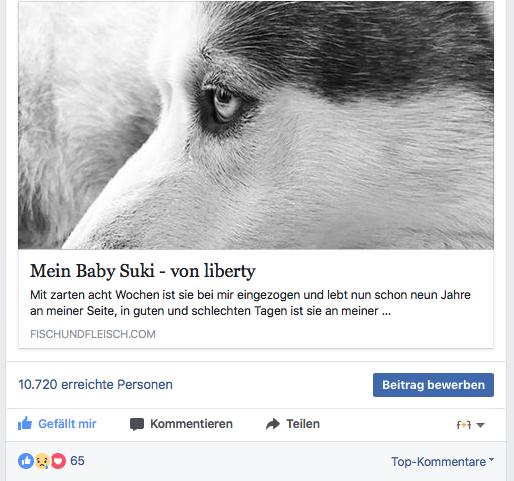The height and width of the screenshot is (481, 514).
Task: Click the red heart love reaction
Action: pos(58,461)
